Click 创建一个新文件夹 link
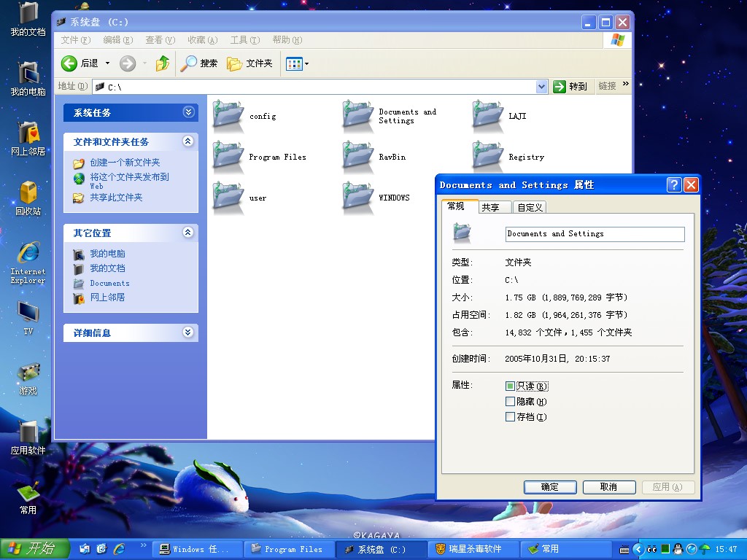The height and width of the screenshot is (560, 747). [x=125, y=163]
